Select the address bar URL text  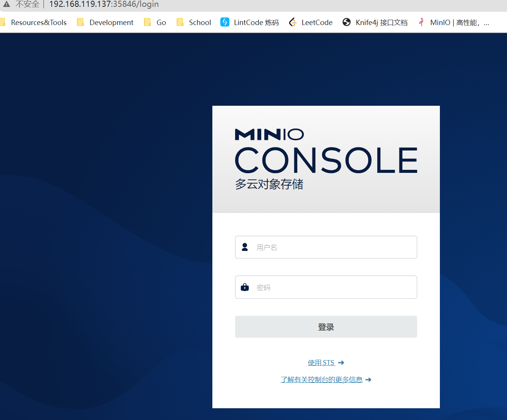coord(104,4)
